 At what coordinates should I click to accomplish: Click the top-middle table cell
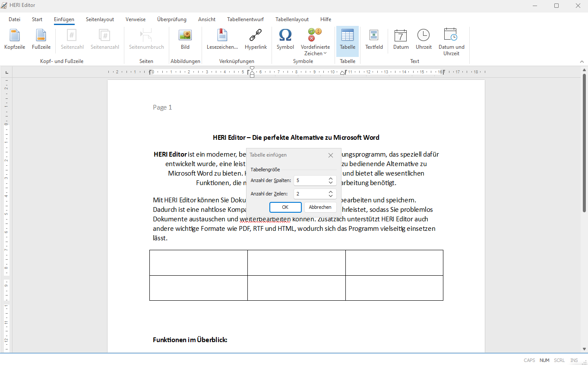[x=297, y=263]
